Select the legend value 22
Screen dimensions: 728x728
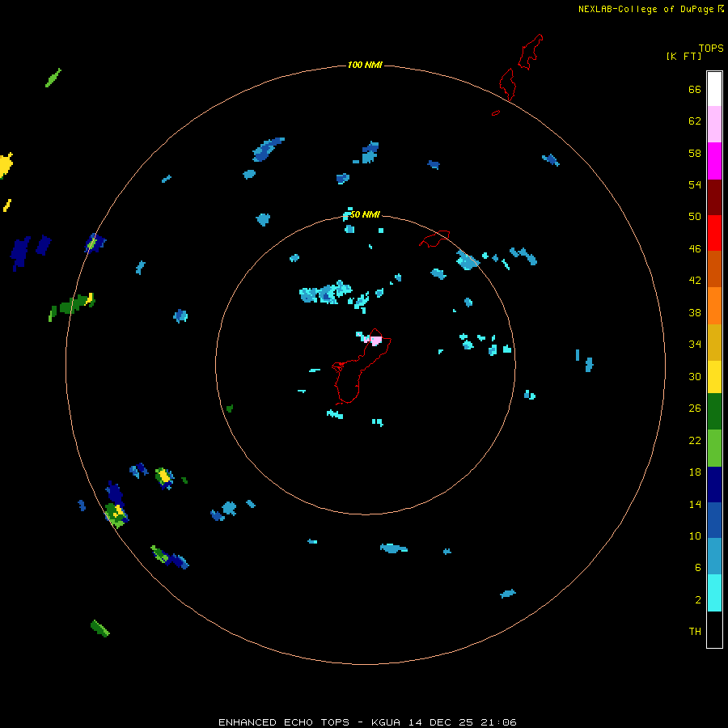pos(695,440)
